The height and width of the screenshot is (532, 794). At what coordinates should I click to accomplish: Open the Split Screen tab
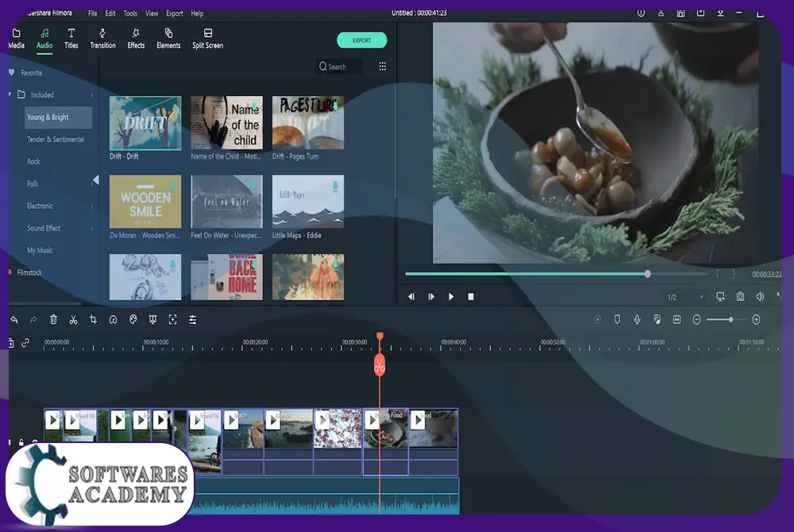coord(207,39)
